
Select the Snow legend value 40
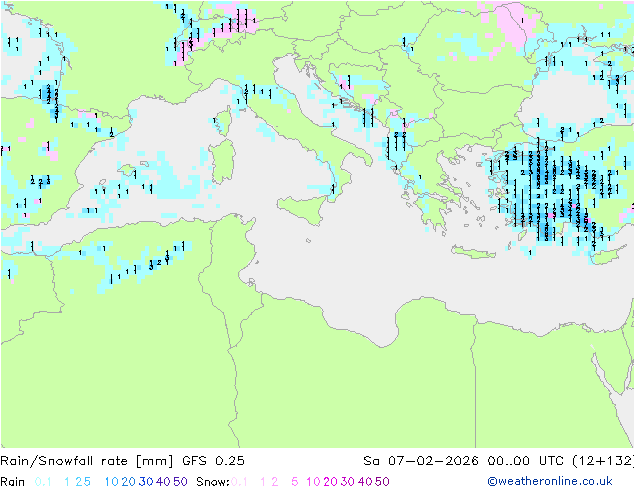365,482
